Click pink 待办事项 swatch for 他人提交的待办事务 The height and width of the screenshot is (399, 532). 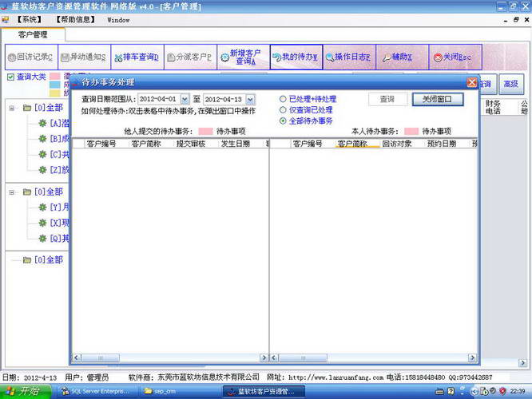pos(205,131)
